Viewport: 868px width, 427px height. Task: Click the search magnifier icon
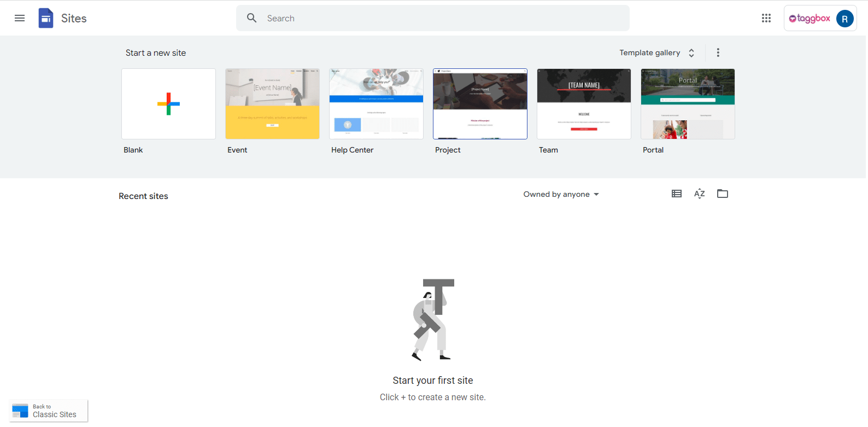coord(251,18)
